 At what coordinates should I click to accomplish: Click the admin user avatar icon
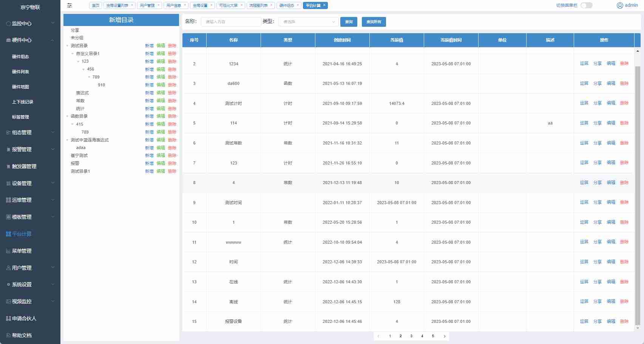(620, 5)
